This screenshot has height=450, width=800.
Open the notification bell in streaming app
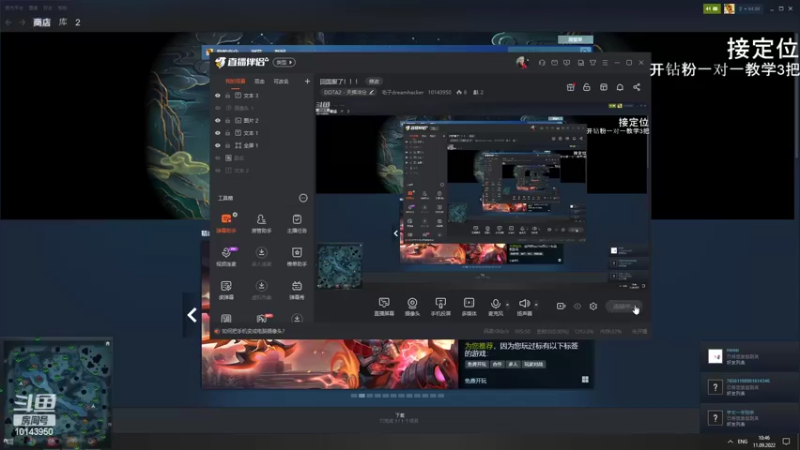pos(620,87)
